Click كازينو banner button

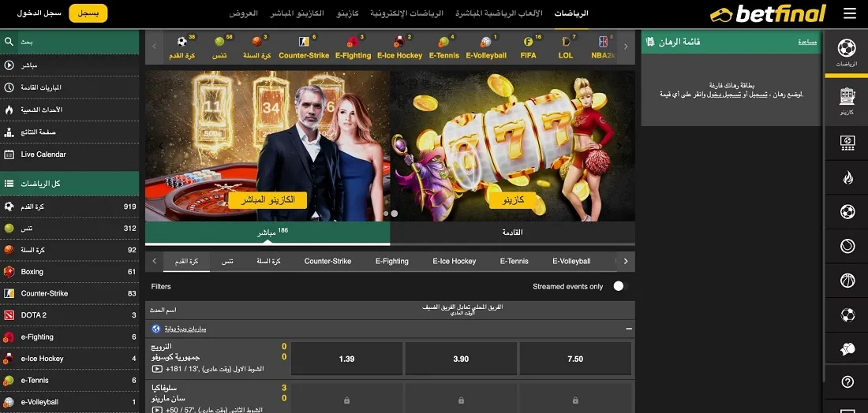[x=513, y=200]
